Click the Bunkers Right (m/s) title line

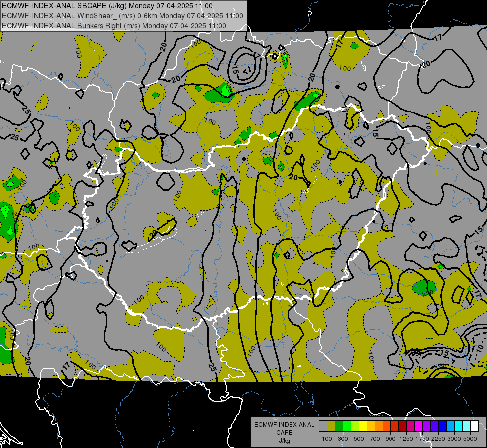click(114, 26)
